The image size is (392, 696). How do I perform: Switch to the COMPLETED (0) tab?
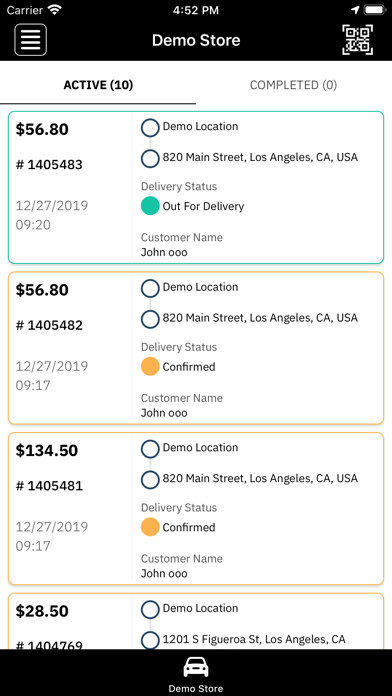click(293, 85)
